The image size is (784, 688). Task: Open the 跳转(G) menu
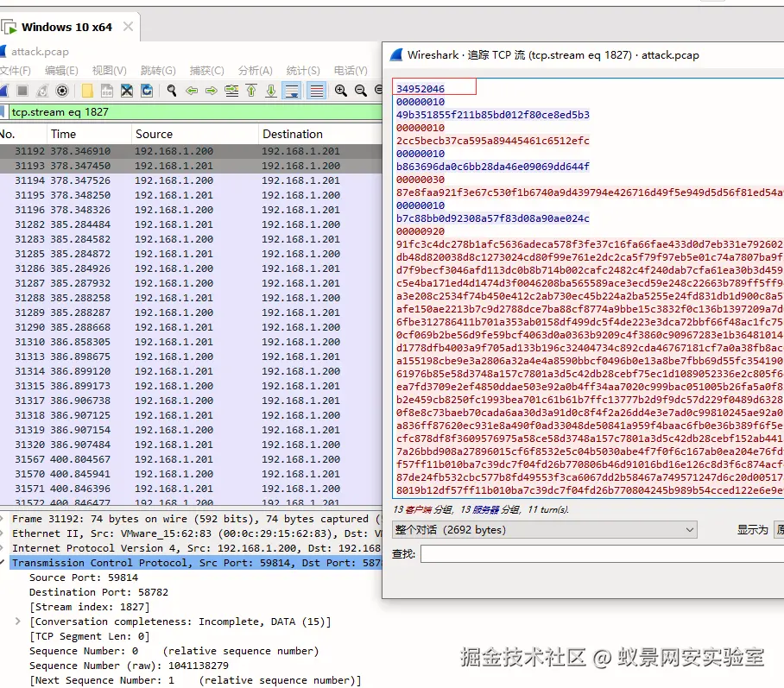pos(158,71)
